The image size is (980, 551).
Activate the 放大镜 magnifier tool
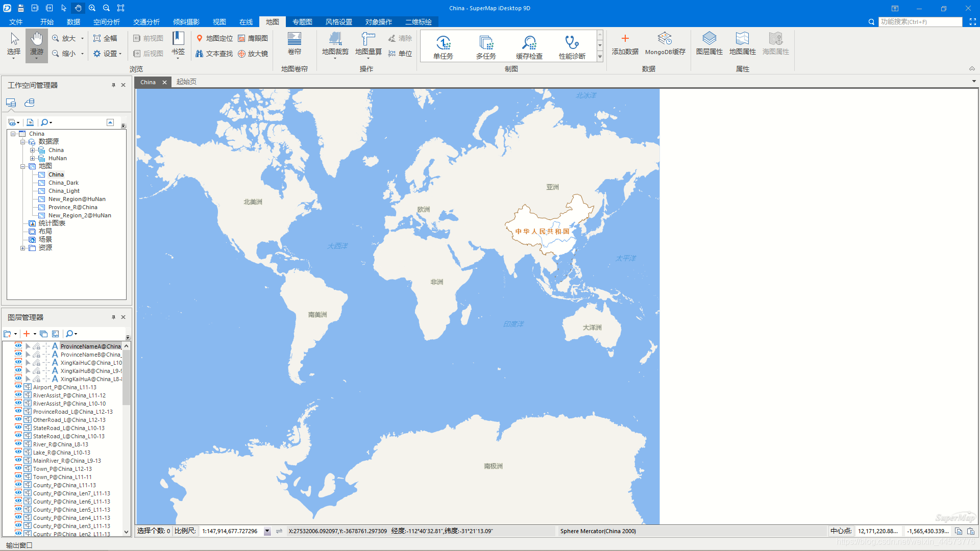click(253, 54)
